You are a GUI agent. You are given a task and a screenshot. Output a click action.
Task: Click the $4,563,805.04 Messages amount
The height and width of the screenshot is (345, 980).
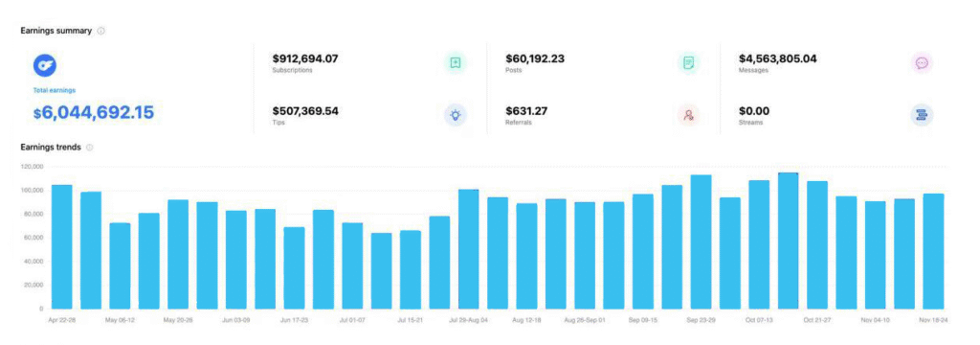pos(777,58)
